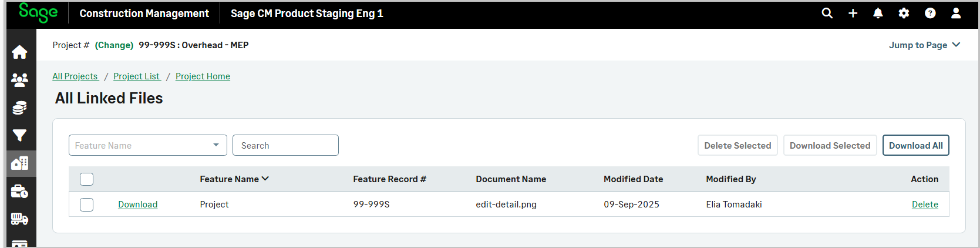Click the coins stack sidebar icon
This screenshot has width=980, height=248.
pyautogui.click(x=19, y=108)
